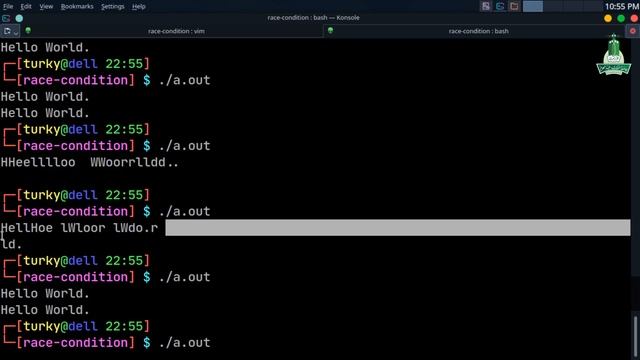Click the 10:55 PM clock
This screenshot has width=640, height=360.
(x=622, y=7)
